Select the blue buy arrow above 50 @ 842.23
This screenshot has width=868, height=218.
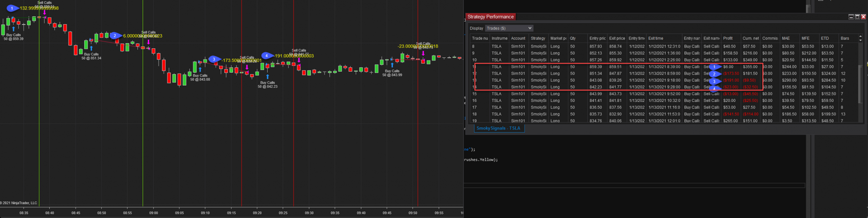268,77
